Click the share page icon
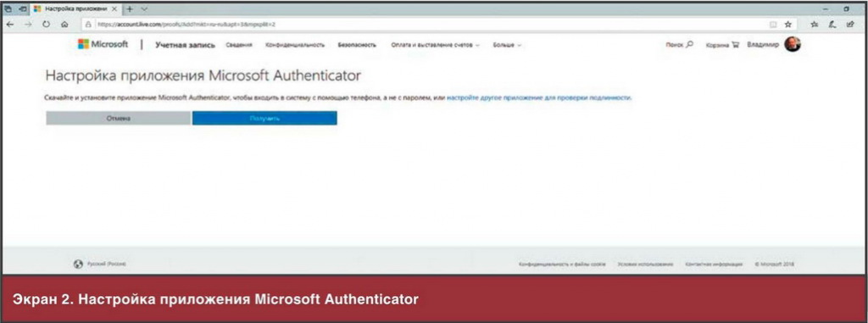Viewport: 868px width, 323px height. click(x=849, y=25)
